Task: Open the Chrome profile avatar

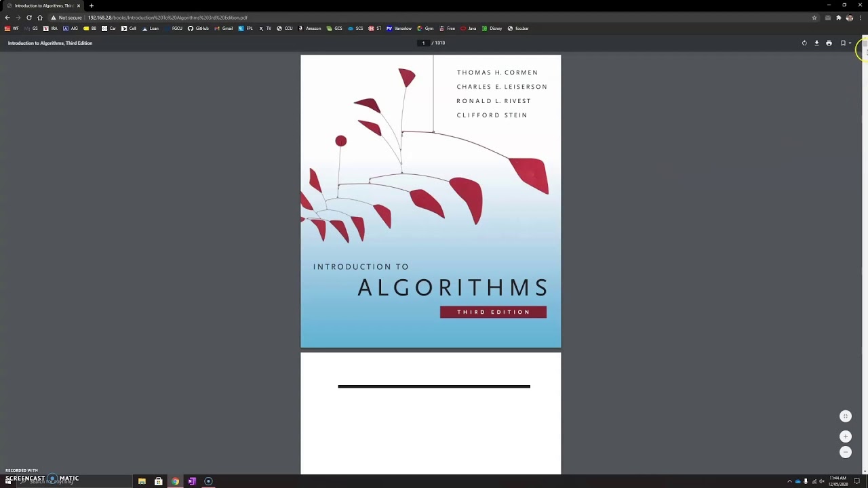Action: tap(850, 18)
